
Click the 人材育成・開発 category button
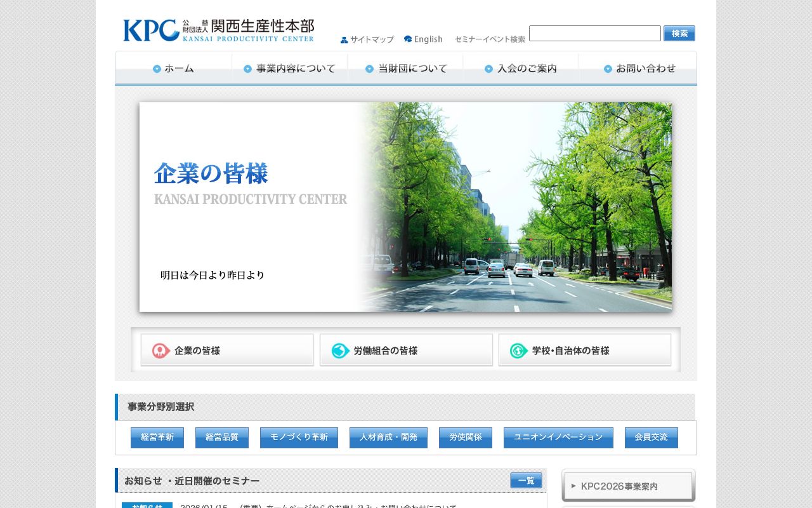pyautogui.click(x=388, y=438)
